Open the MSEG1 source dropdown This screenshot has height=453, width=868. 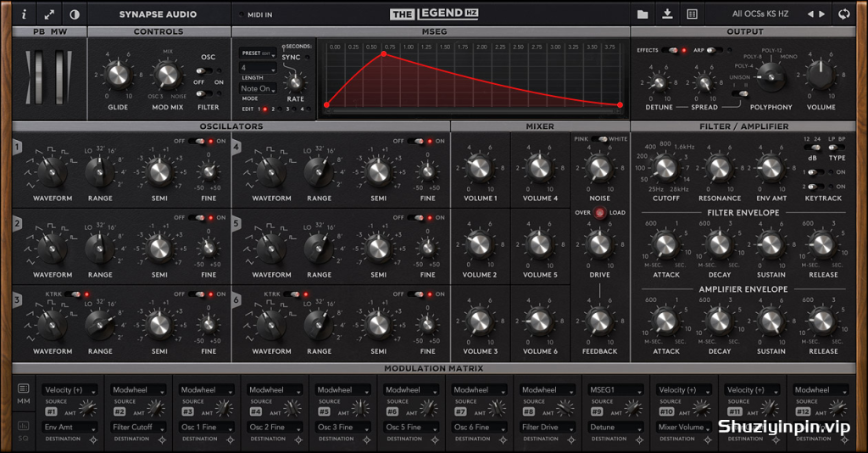click(x=615, y=390)
